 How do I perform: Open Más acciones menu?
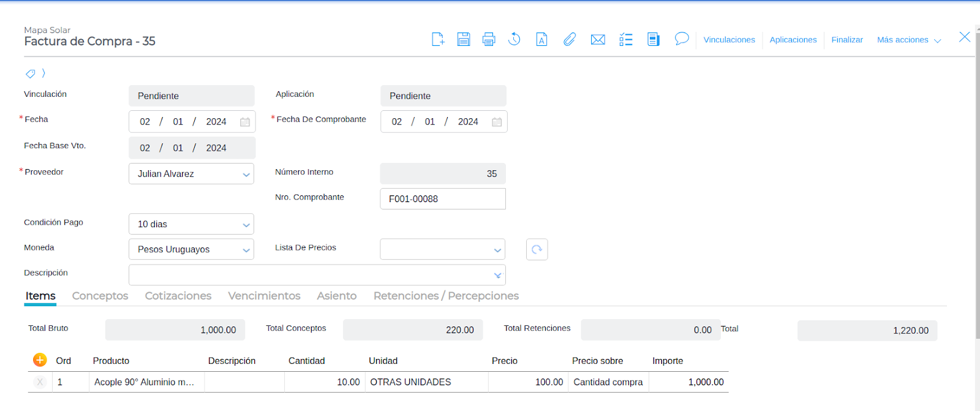tap(908, 40)
